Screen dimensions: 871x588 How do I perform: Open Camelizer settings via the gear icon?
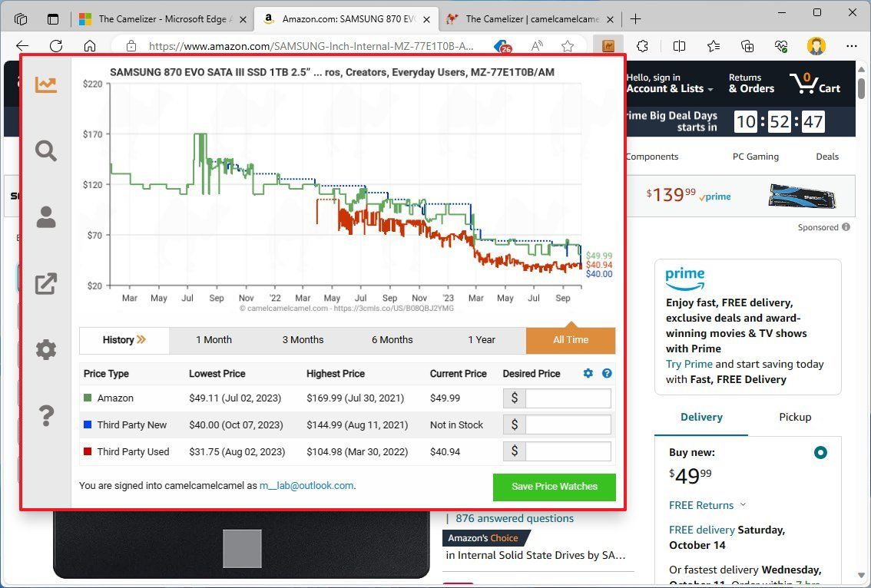click(45, 349)
